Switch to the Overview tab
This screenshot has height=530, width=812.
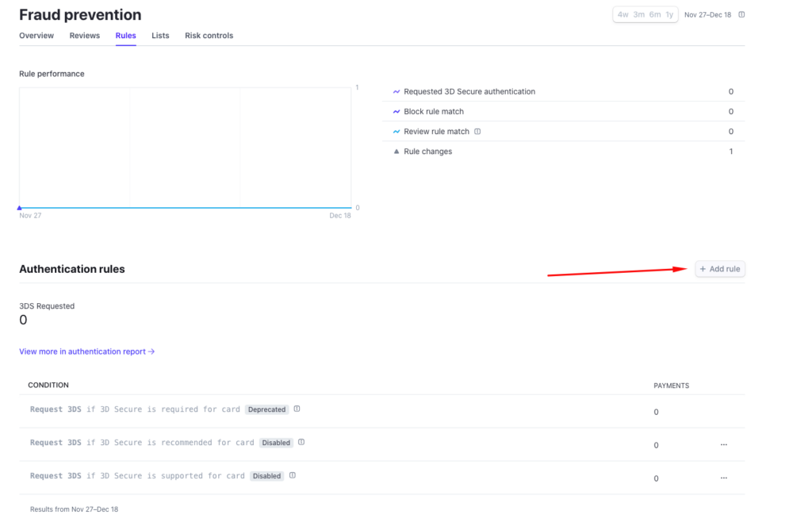36,36
